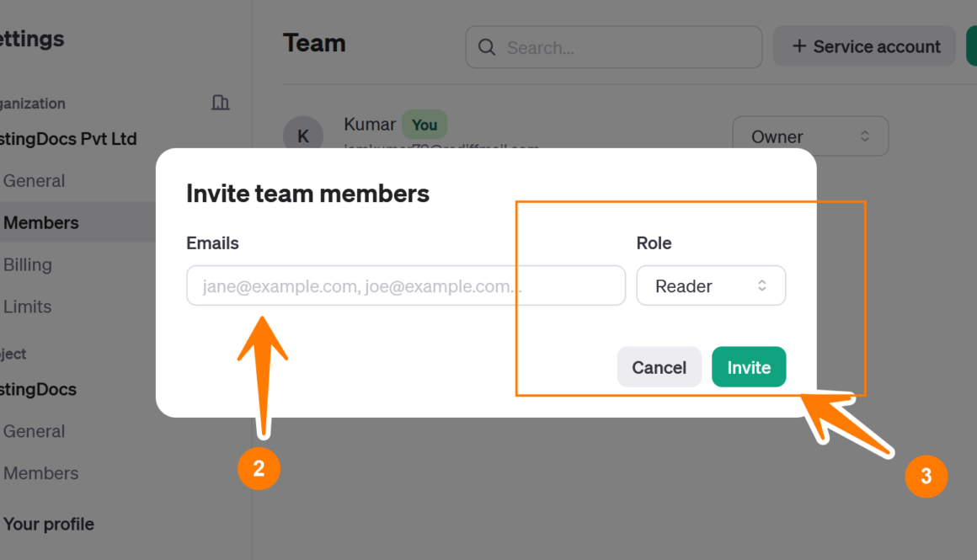The height and width of the screenshot is (560, 977).
Task: Cancel the invite team members dialog
Action: 659,367
